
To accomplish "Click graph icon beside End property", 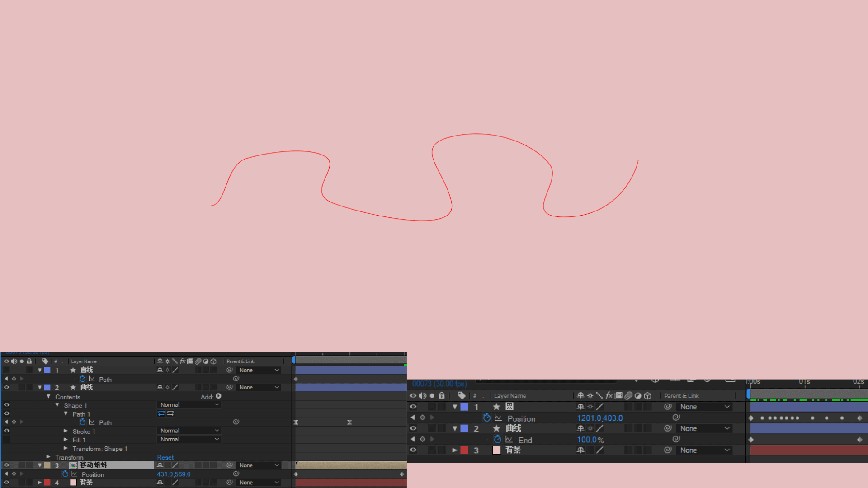I will 509,440.
